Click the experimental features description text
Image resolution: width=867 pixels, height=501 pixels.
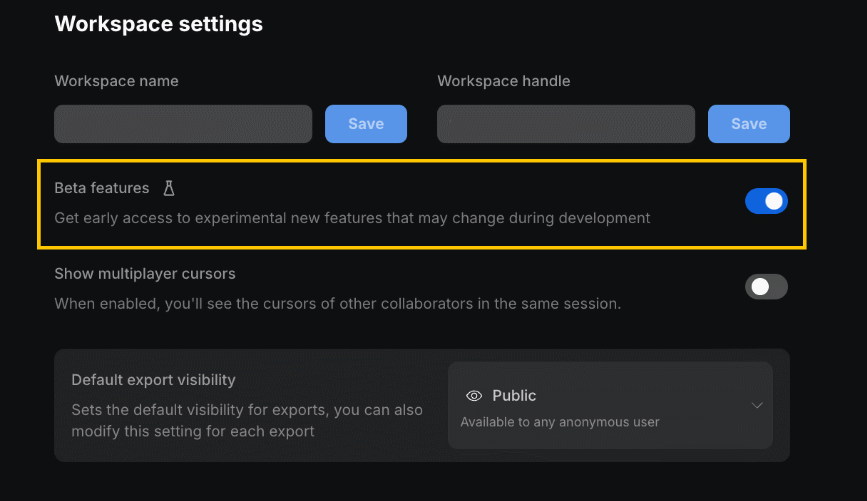(352, 217)
